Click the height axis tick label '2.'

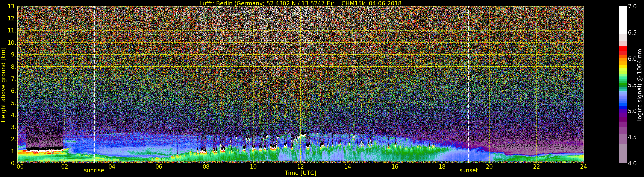coord(13,139)
